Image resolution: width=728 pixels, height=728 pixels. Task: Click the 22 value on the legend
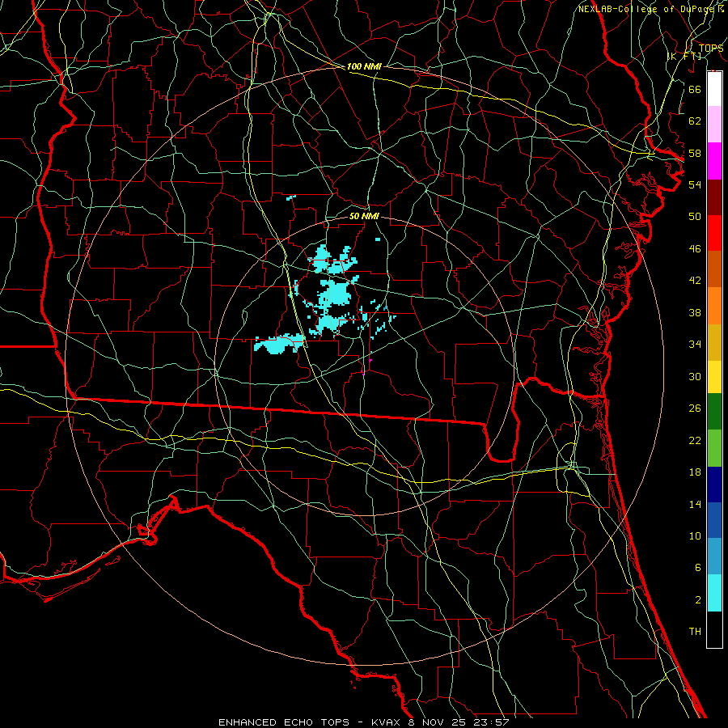tap(695, 440)
